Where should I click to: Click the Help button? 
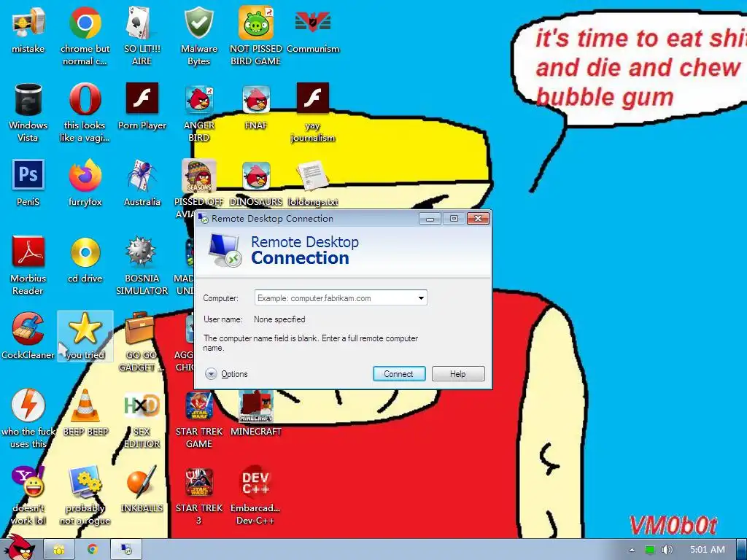[x=458, y=374]
